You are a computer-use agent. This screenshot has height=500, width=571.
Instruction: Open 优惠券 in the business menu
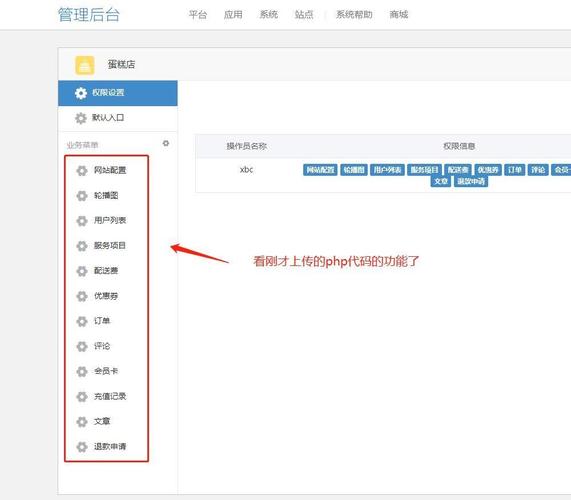(106, 296)
